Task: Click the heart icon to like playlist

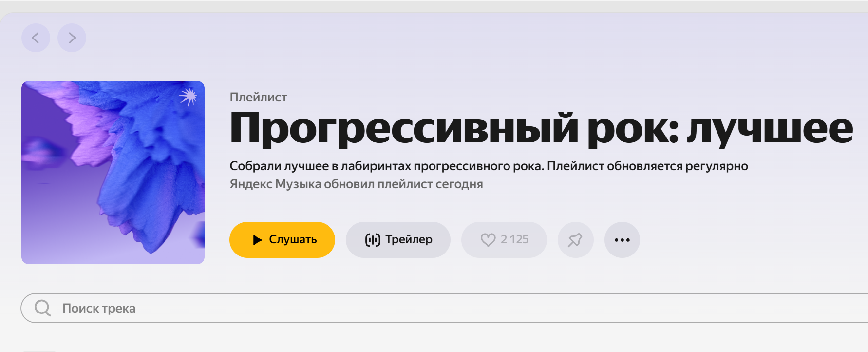Action: [488, 240]
